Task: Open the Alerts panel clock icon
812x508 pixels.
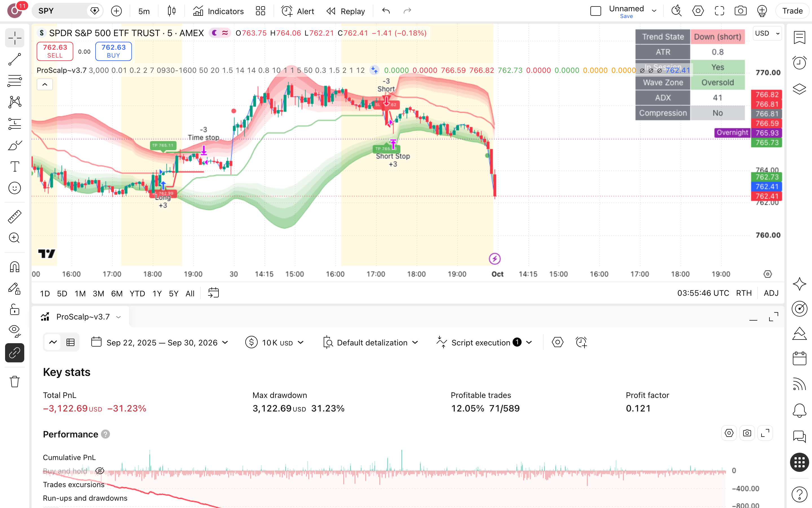Action: [799, 62]
